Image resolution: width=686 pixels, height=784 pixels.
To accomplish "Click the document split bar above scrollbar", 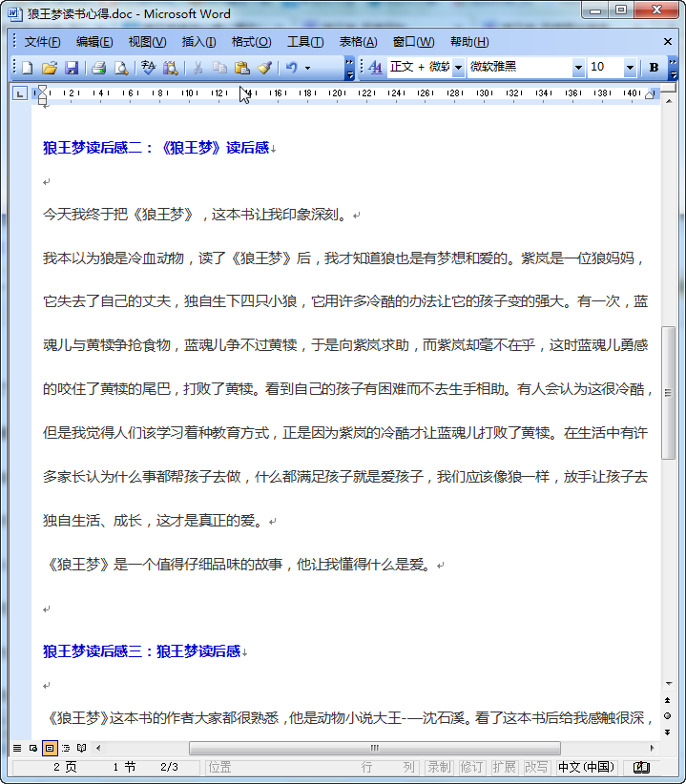I will (668, 88).
